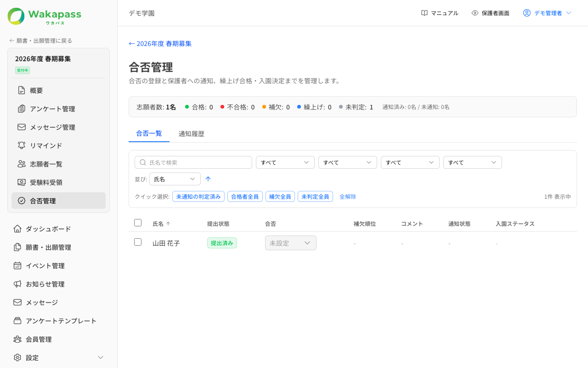Toggle the ascending sort arrow button

[208, 179]
